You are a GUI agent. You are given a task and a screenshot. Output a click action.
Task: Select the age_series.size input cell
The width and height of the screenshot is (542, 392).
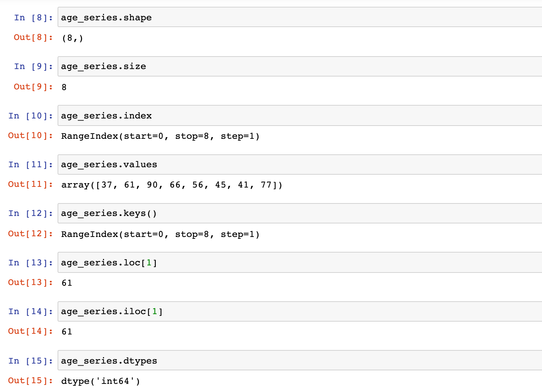pos(300,66)
